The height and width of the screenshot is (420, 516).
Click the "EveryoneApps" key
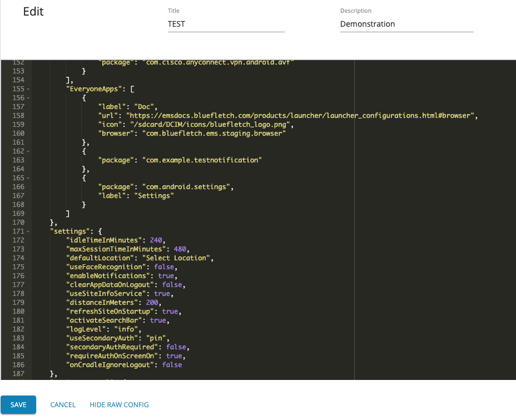pyautogui.click(x=94, y=89)
